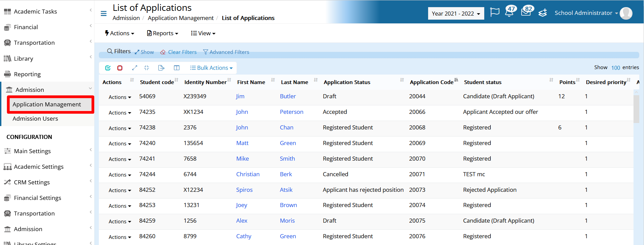Viewport: 644px width, 245px height.
Task: Open the flag notifications icon
Action: (495, 13)
